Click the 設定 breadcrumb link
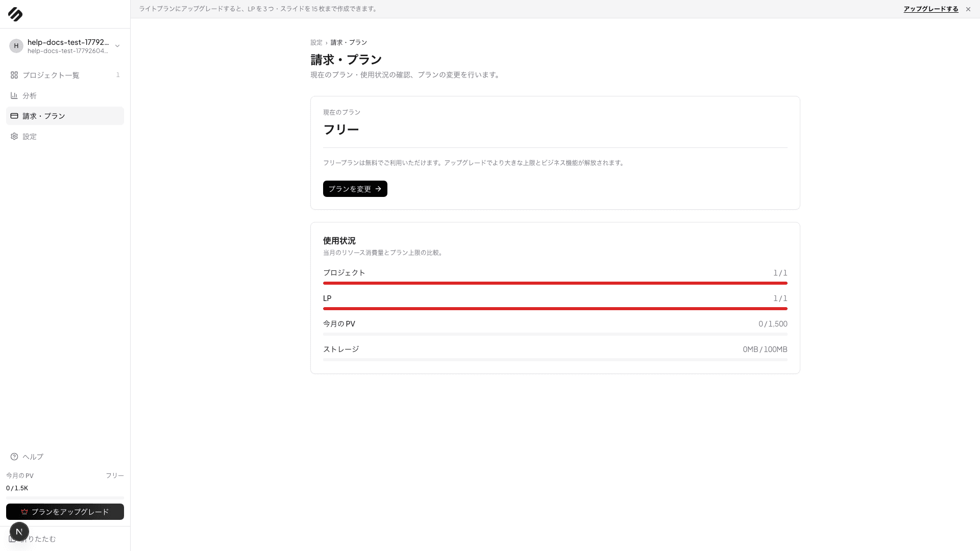Screen dimensions: 980x551 tap(316, 42)
